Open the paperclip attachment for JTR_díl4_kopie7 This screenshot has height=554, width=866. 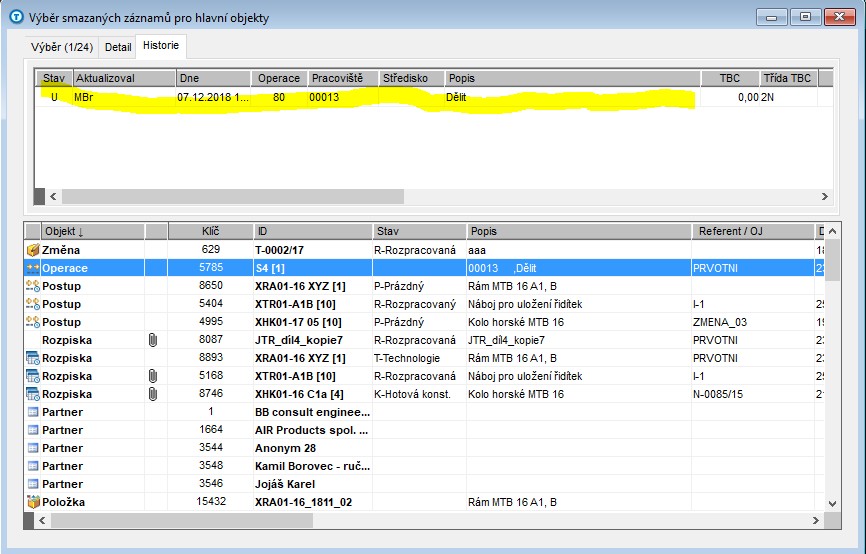tap(154, 340)
